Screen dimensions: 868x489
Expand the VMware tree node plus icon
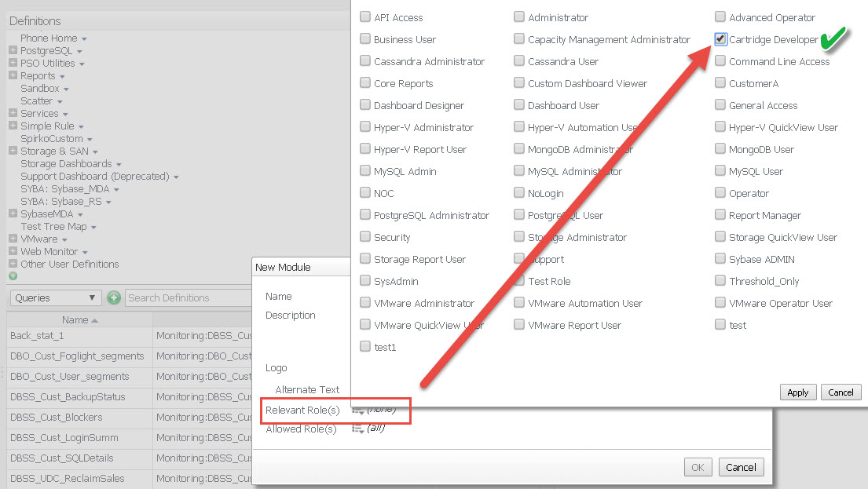[13, 239]
